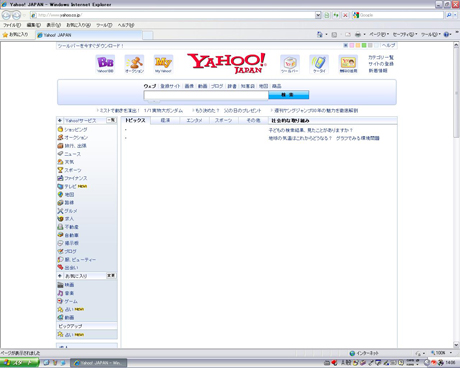This screenshot has height=368, width=460.
Task: Click the お気に入り panel edit button in the sidebar
Action: [111, 275]
